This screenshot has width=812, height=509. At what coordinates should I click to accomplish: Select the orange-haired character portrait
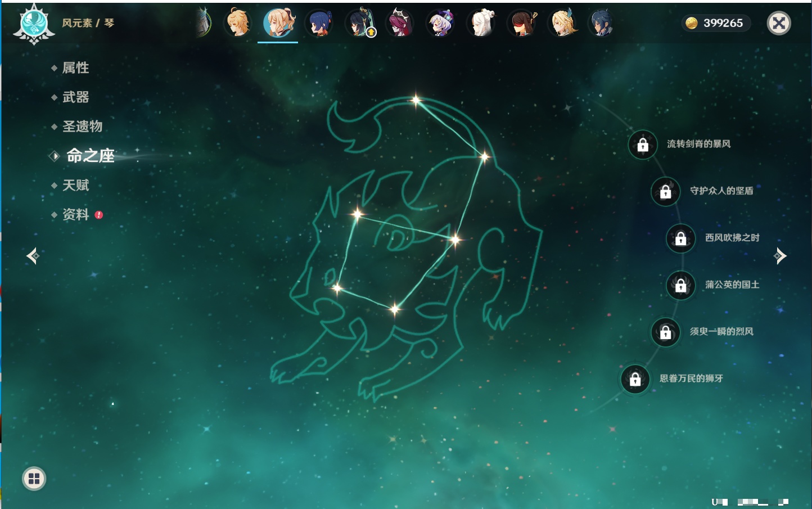click(x=238, y=23)
